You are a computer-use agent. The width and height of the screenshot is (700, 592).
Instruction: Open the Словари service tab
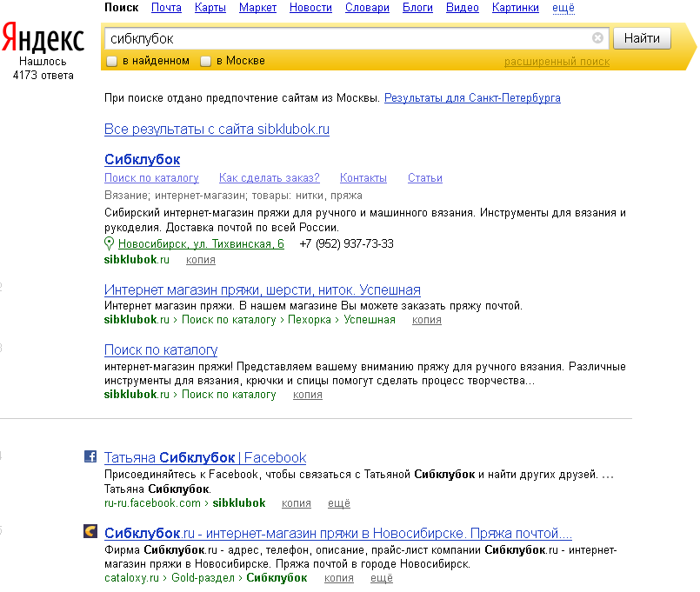tap(367, 8)
